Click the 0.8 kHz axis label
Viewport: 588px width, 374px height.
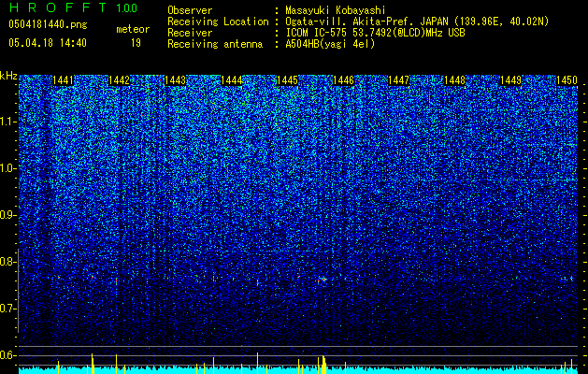tap(8, 262)
